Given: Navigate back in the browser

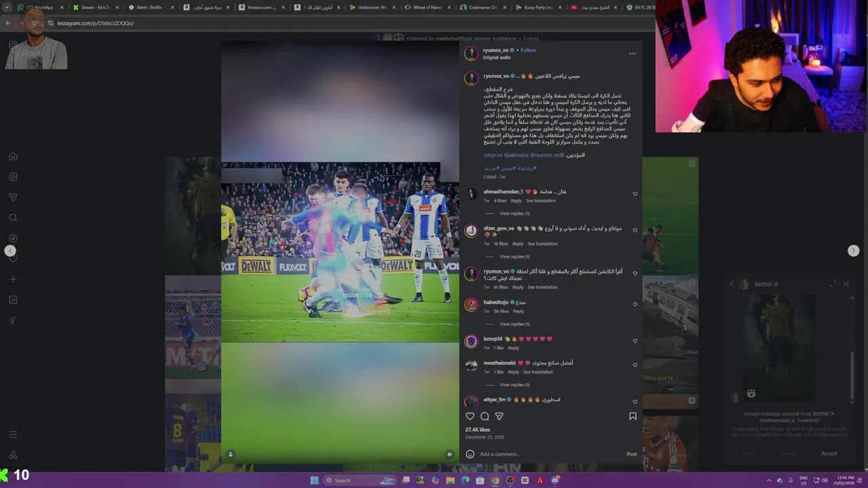Looking at the screenshot, I should 8,23.
